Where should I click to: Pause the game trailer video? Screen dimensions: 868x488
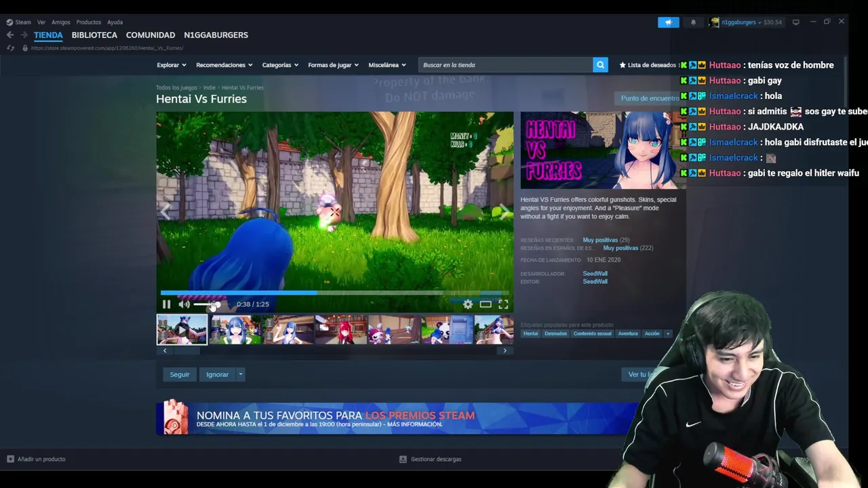pyautogui.click(x=166, y=304)
